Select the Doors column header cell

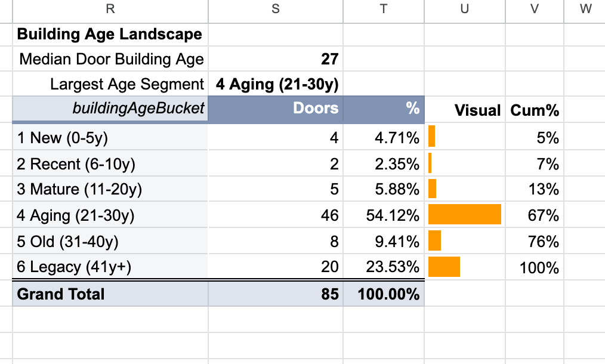click(276, 109)
